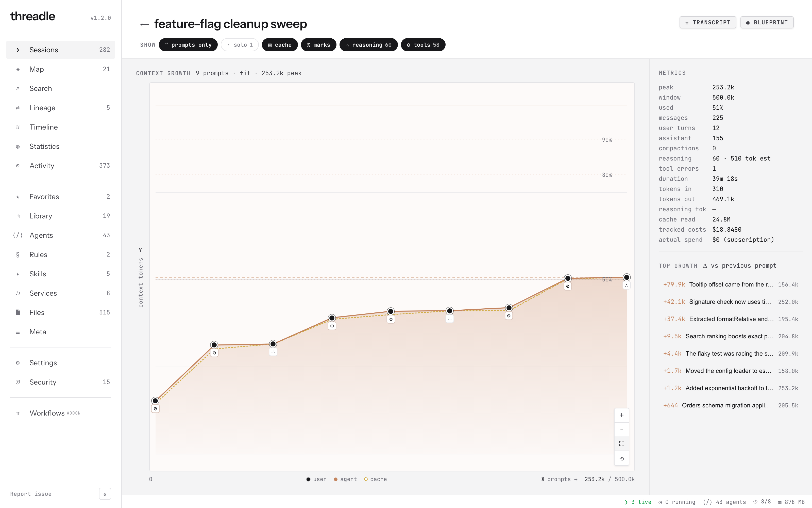Click the reasoning marker under the last prompt point
This screenshot has height=508, width=812.
tap(627, 285)
